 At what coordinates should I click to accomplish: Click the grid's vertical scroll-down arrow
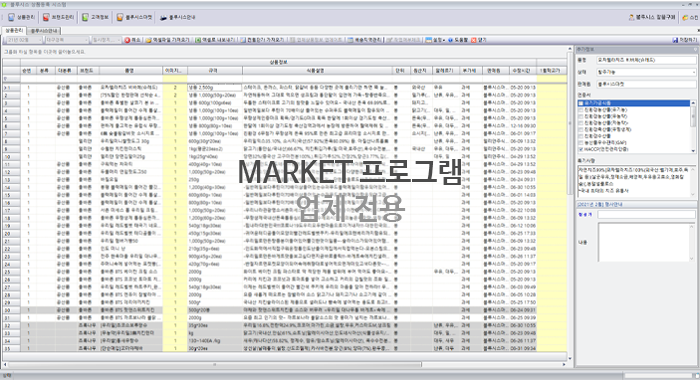point(570,358)
